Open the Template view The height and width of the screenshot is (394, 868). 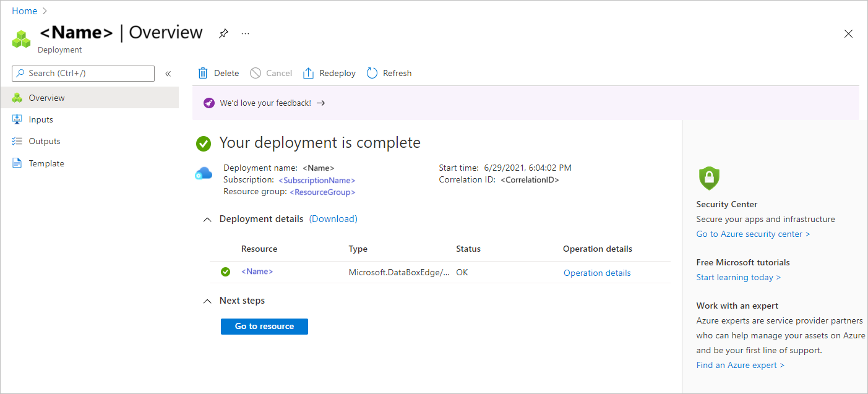pyautogui.click(x=46, y=163)
